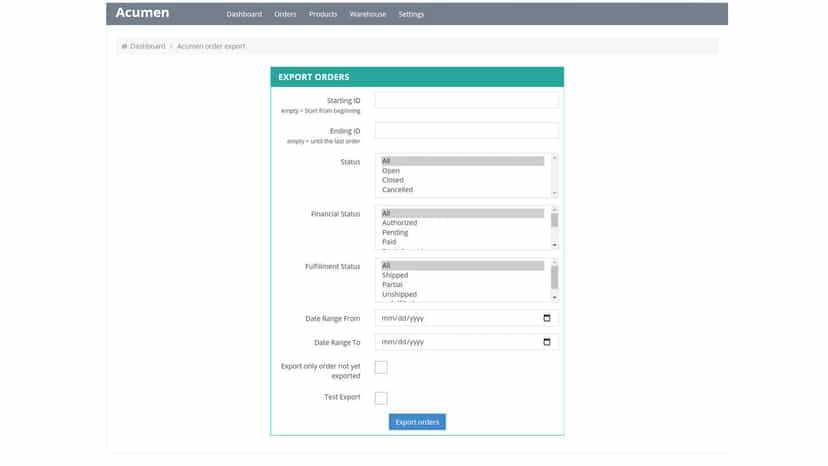Click the Acumen logo
Viewport: 828px width, 466px height.
point(143,13)
